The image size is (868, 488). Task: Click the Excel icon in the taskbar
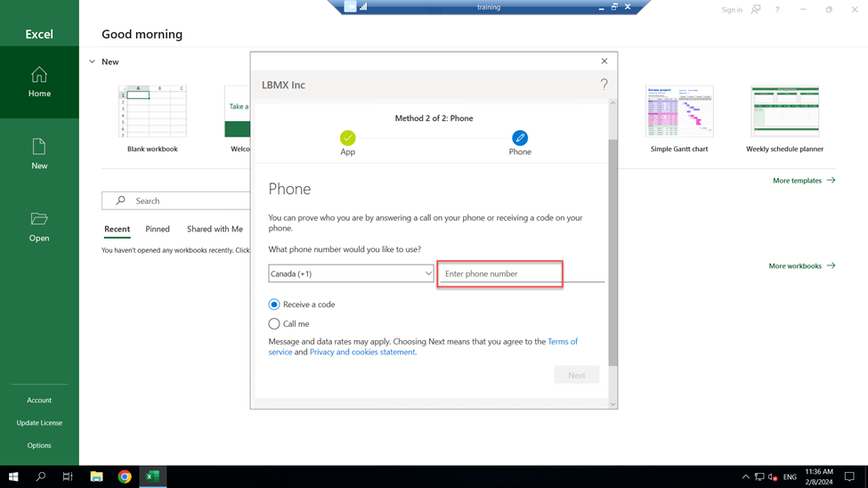tap(152, 476)
